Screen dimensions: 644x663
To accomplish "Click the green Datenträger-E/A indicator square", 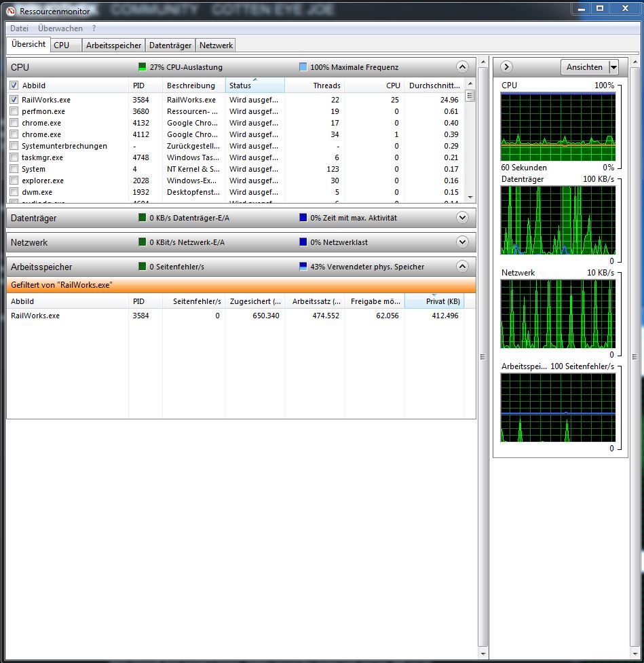I will [x=142, y=218].
